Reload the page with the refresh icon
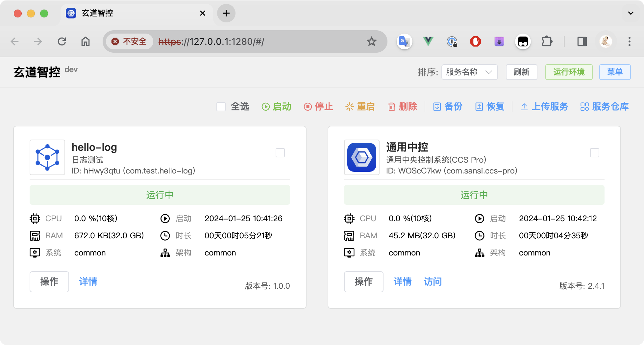The width and height of the screenshot is (644, 345). 62,41
